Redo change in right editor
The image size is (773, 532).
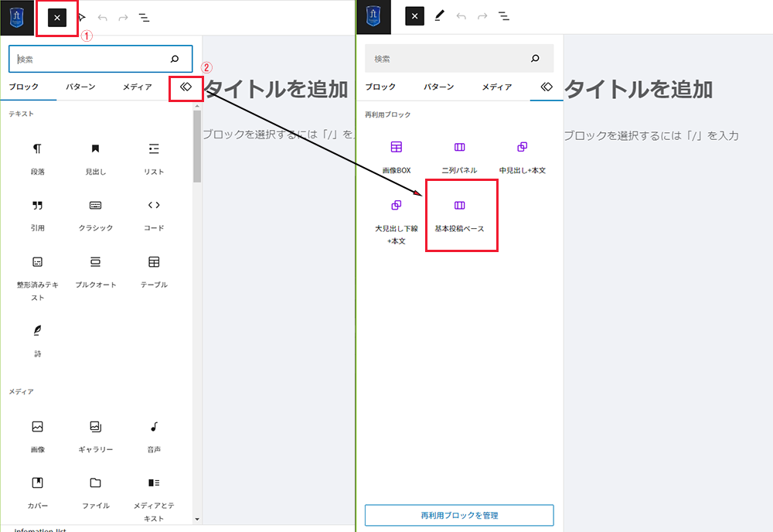482,16
